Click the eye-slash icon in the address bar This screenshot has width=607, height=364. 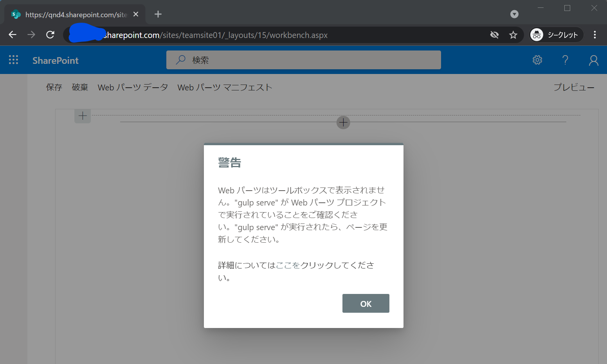tap(494, 35)
